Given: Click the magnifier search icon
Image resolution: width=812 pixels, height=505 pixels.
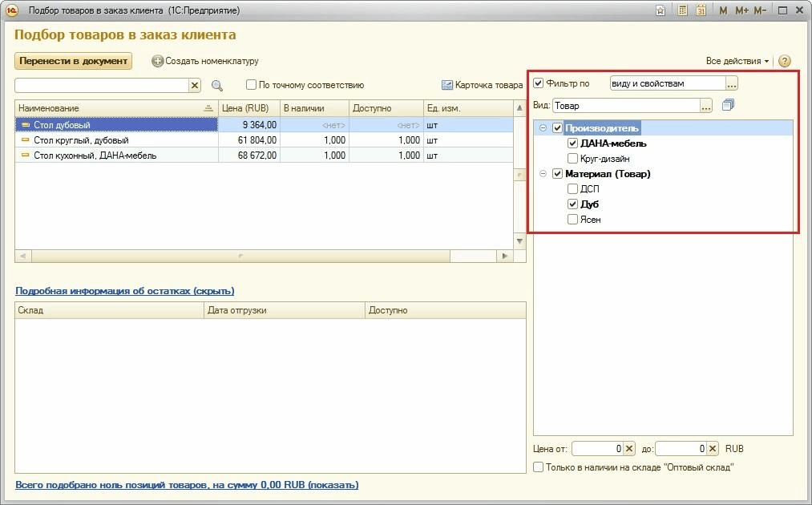Looking at the screenshot, I should click(216, 85).
